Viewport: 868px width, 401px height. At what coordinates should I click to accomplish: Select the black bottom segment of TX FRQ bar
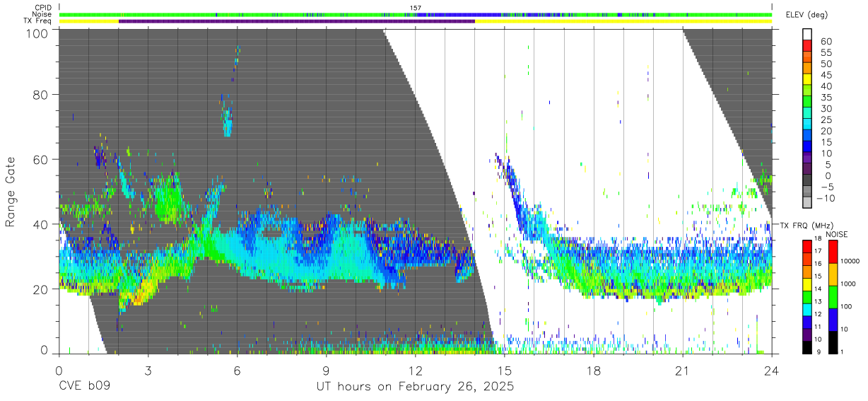[807, 347]
